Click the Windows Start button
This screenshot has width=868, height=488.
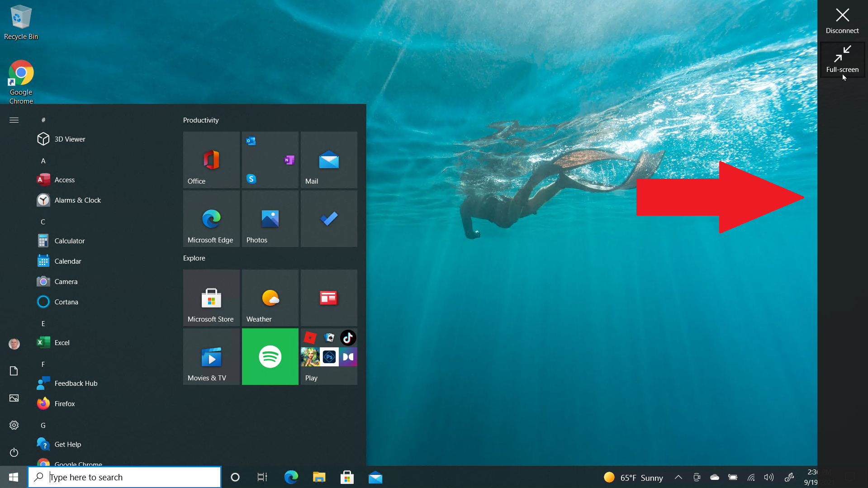pyautogui.click(x=14, y=477)
